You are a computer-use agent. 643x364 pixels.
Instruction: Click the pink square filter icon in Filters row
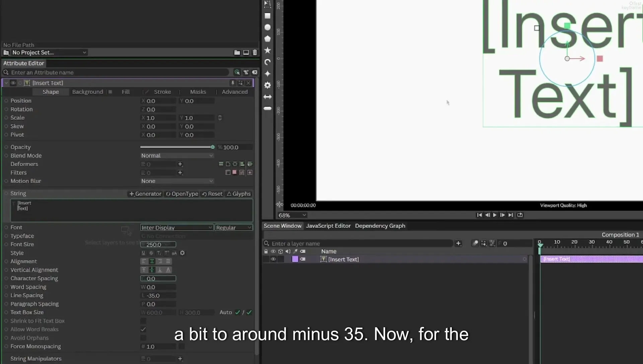(234, 172)
